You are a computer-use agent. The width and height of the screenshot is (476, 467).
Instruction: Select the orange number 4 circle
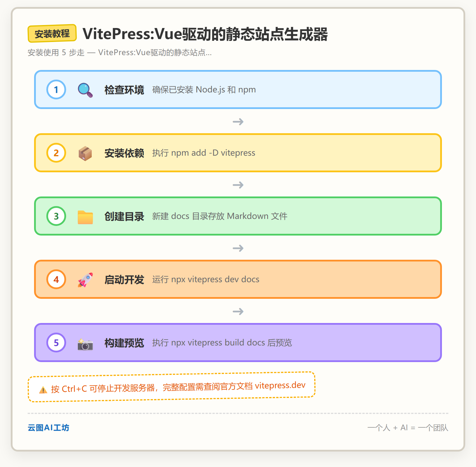(x=56, y=279)
